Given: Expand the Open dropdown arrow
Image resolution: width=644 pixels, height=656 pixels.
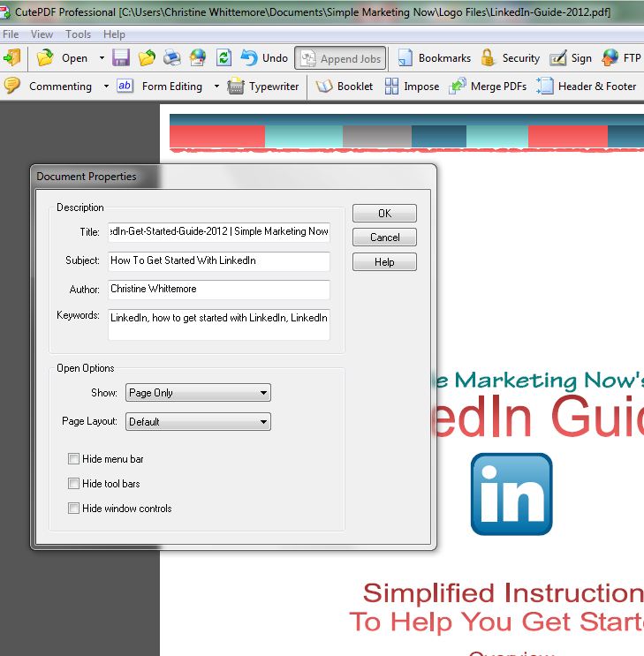Looking at the screenshot, I should coord(102,57).
